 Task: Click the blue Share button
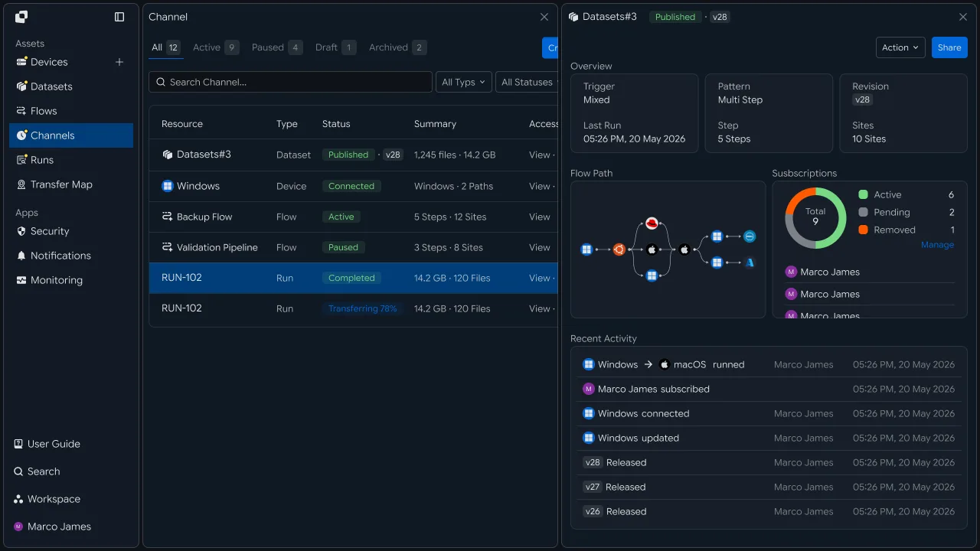pos(949,47)
